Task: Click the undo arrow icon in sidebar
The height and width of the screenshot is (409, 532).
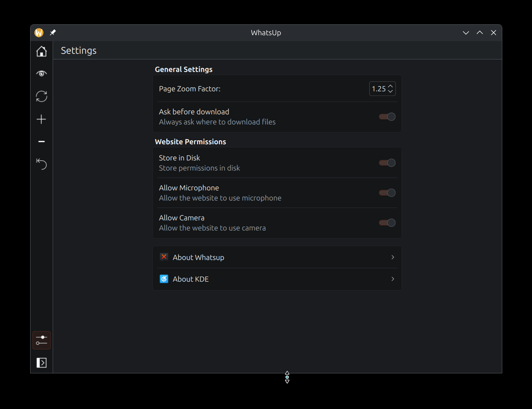Action: click(x=41, y=164)
